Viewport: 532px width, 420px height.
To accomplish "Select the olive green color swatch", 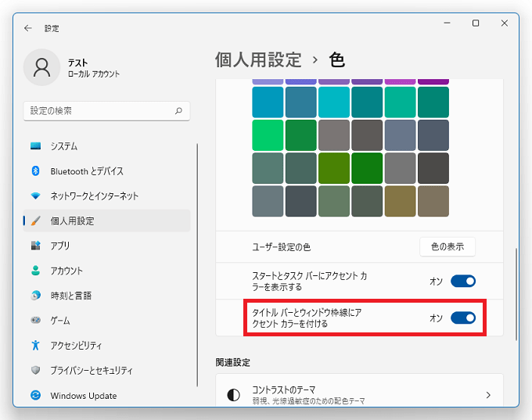I will click(x=334, y=168).
